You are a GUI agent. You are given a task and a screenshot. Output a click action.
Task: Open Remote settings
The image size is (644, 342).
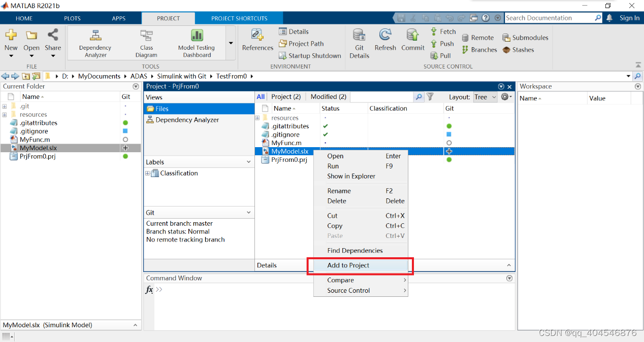tap(477, 38)
